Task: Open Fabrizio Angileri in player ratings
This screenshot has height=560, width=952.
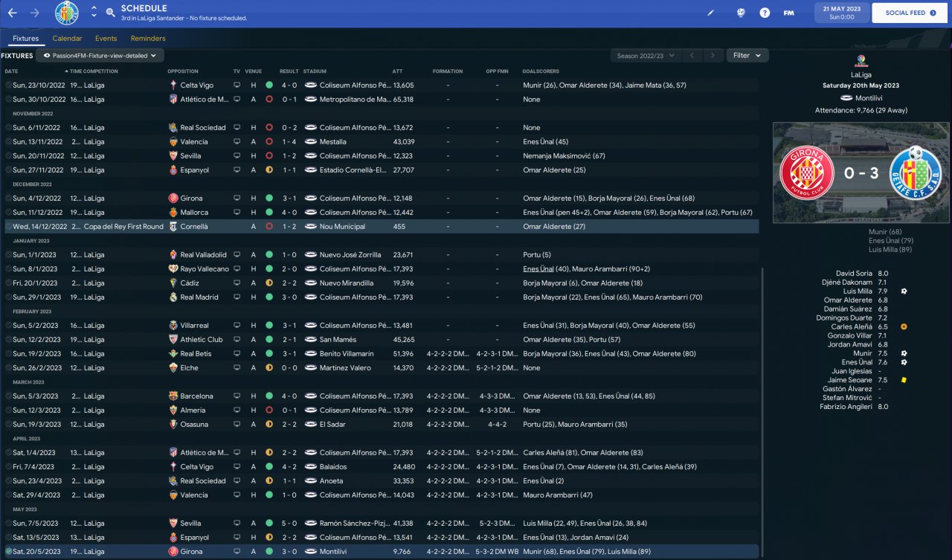Action: [x=846, y=407]
